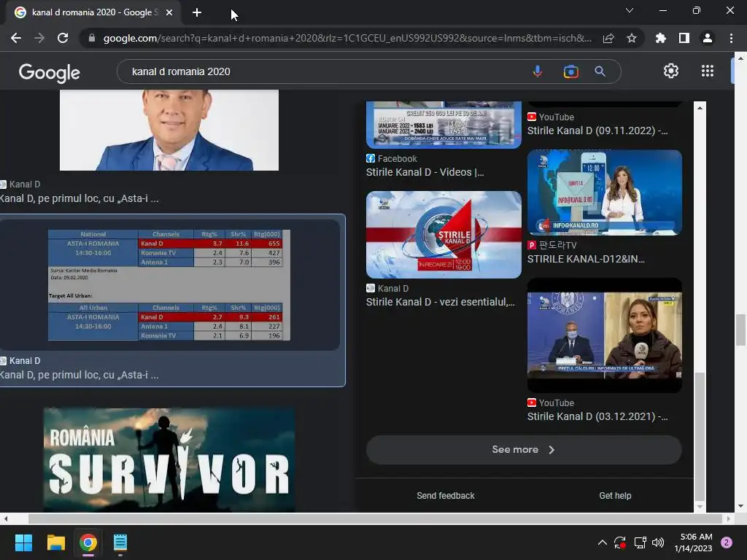Go to Google home via logo
Image resolution: width=747 pixels, height=560 pixels.
pyautogui.click(x=50, y=73)
